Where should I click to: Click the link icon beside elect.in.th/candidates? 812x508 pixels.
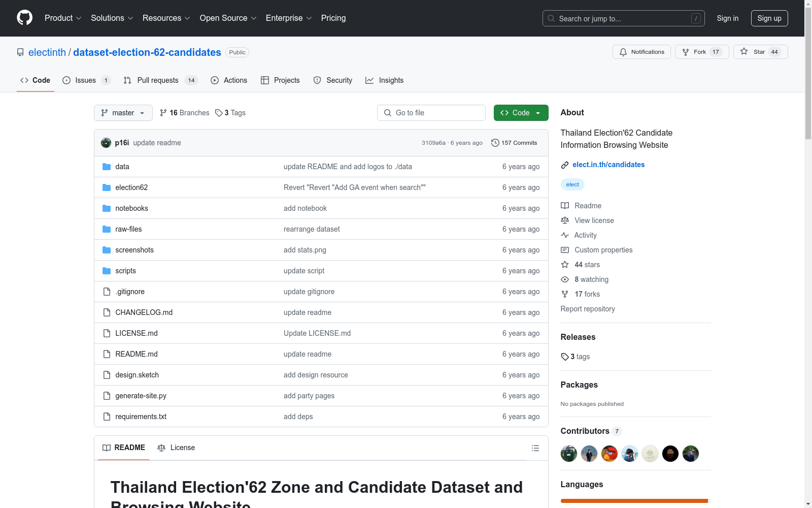tap(565, 165)
